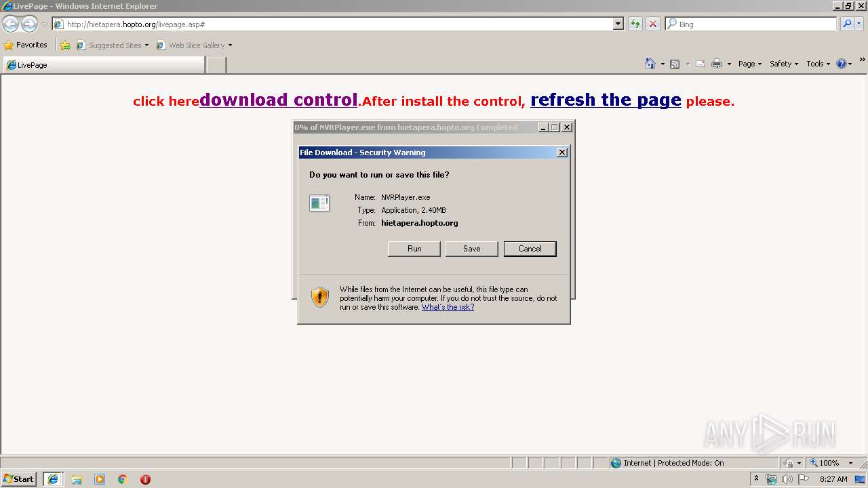Click the search magnifier button
Viewport: 868px width, 488px height.
pos(847,24)
